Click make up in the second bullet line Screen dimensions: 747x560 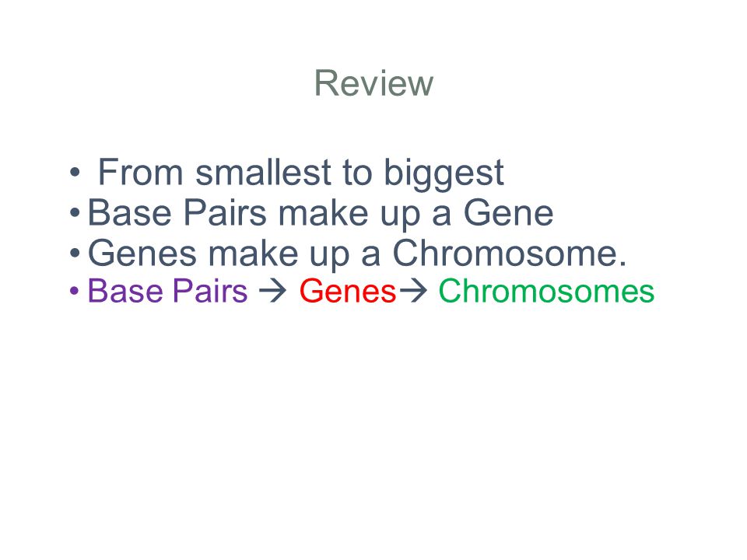[349, 215]
